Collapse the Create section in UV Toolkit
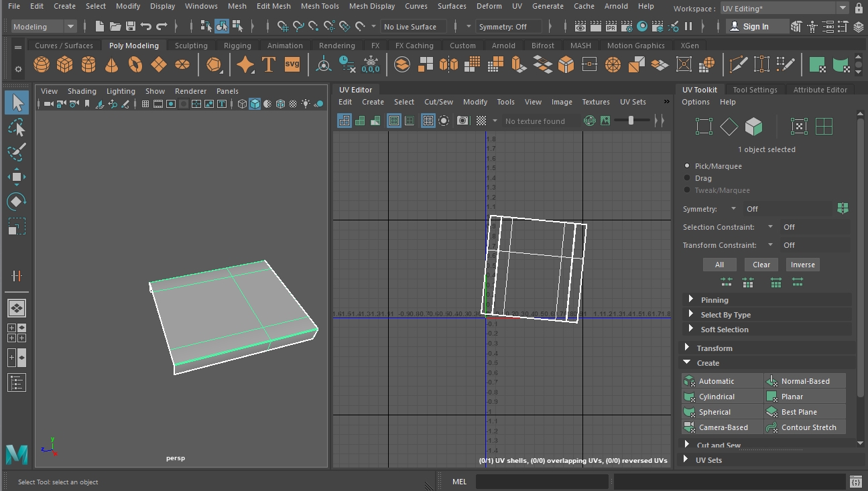 pyautogui.click(x=686, y=362)
